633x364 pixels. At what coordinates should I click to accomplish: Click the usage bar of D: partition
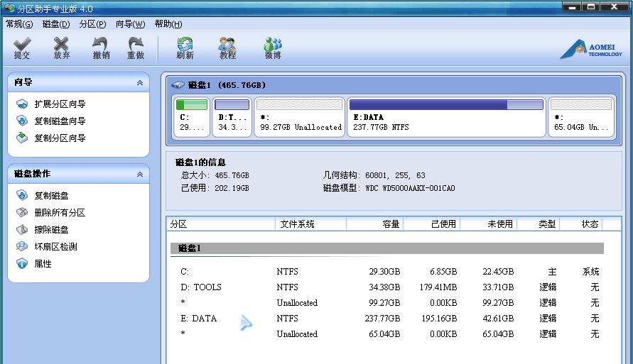click(x=232, y=105)
